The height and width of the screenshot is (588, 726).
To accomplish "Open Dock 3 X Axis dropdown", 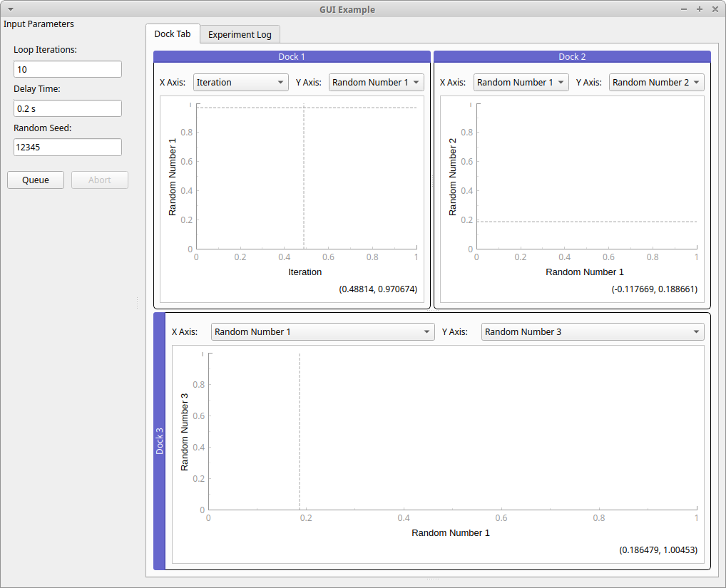I will tap(322, 332).
